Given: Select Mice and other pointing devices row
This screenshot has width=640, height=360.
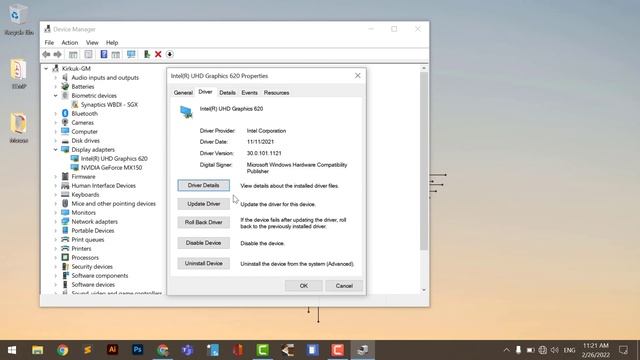Looking at the screenshot, I should (113, 204).
